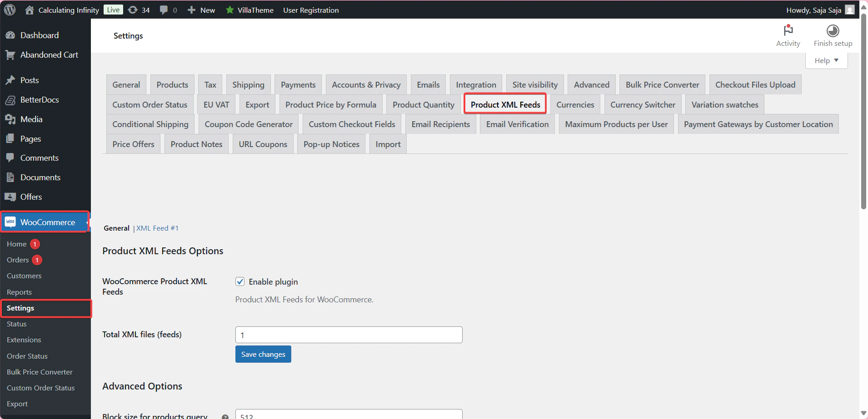
Task: Select the Abandoned Cart sidebar icon
Action: 10,54
